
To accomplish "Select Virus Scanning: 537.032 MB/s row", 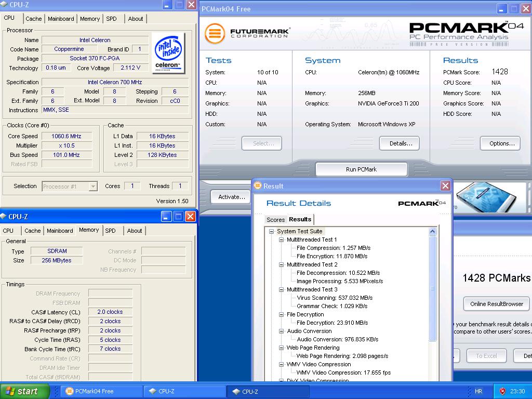I will coord(335,298).
